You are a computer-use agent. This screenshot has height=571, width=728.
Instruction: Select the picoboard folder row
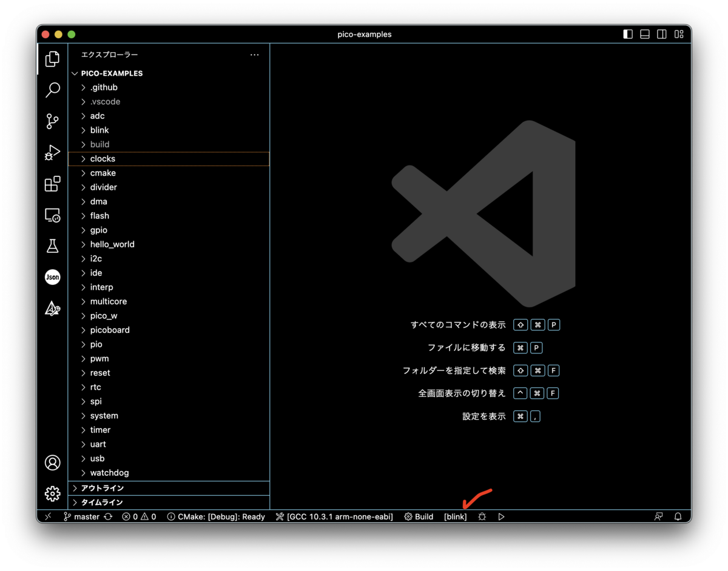(169, 330)
